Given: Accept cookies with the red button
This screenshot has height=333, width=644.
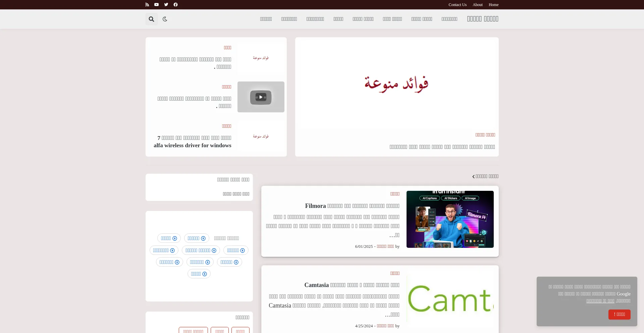Looking at the screenshot, I should pyautogui.click(x=619, y=314).
